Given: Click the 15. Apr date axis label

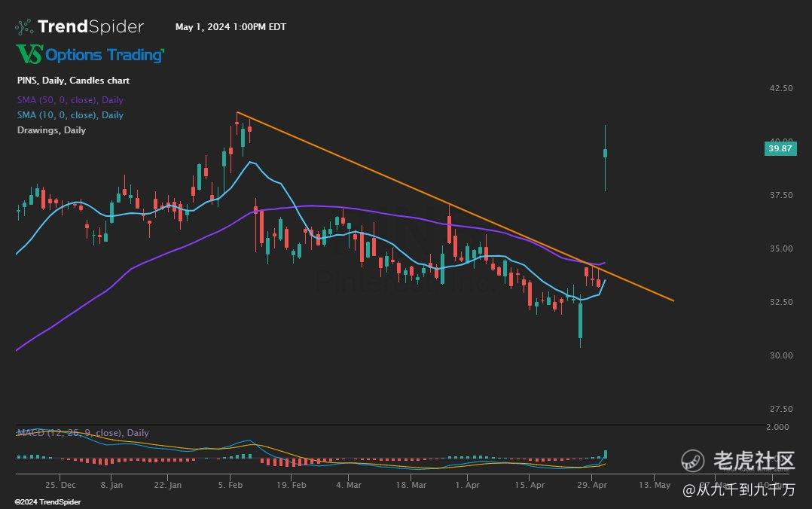Looking at the screenshot, I should [530, 485].
